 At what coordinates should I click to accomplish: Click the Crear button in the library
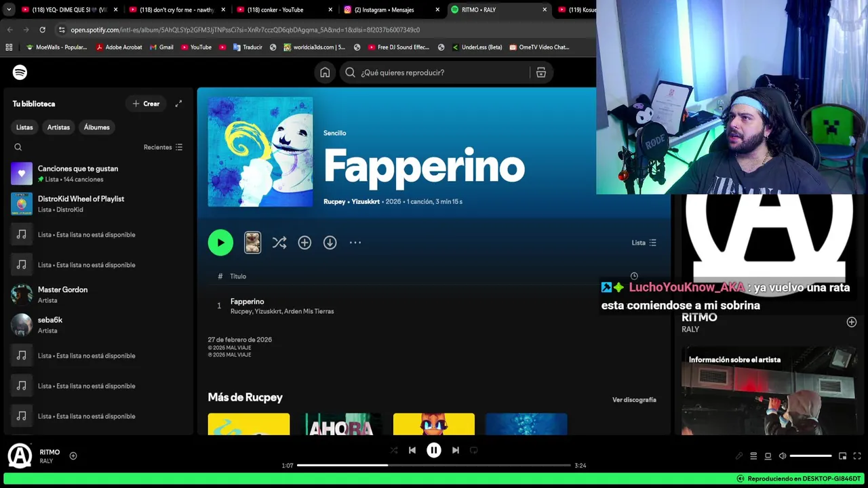coord(146,104)
